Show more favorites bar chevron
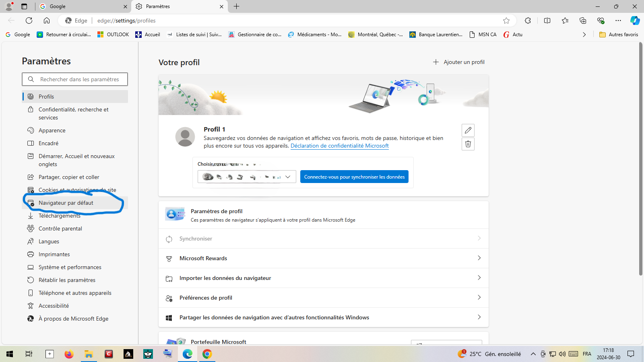The width and height of the screenshot is (644, 362). [x=584, y=35]
